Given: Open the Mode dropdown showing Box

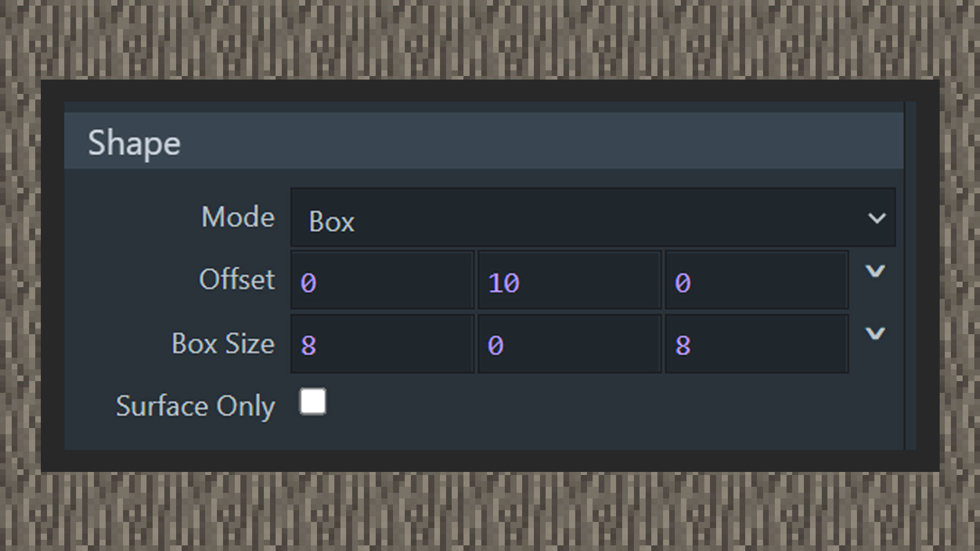Looking at the screenshot, I should pyautogui.click(x=593, y=218).
